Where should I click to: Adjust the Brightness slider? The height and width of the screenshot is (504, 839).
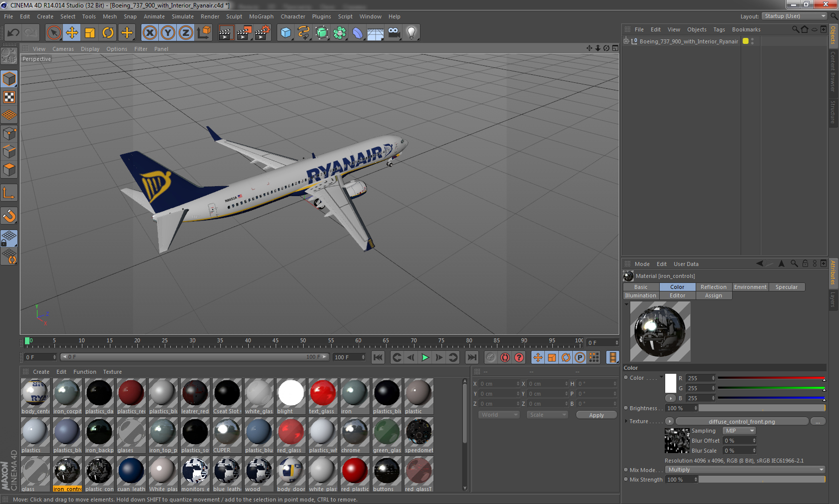762,408
